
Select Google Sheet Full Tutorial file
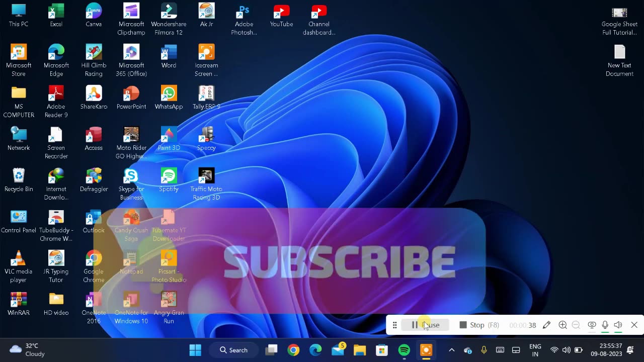[x=619, y=20]
